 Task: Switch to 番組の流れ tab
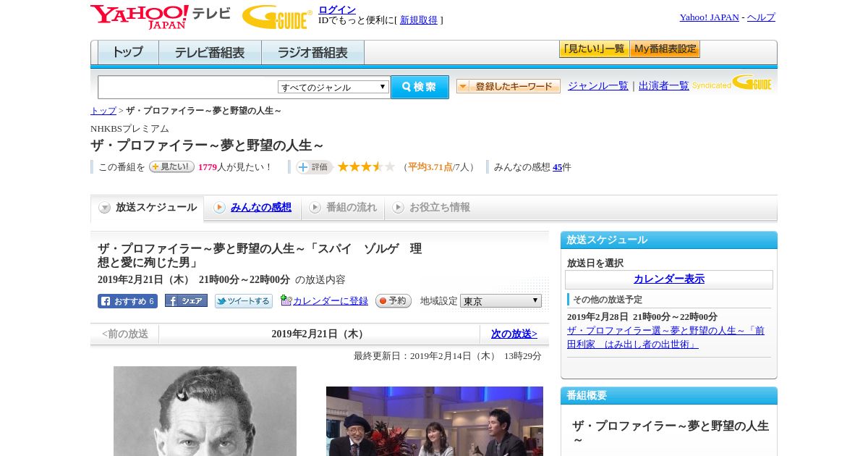click(x=343, y=208)
